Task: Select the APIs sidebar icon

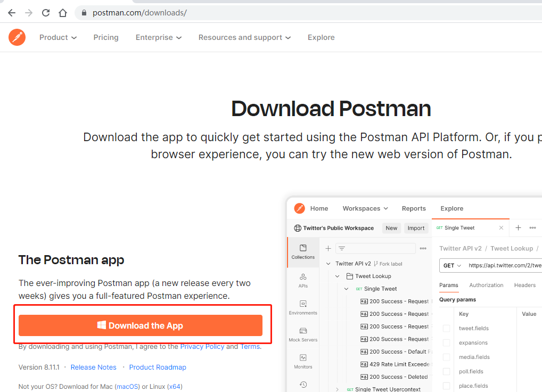Action: 303,280
